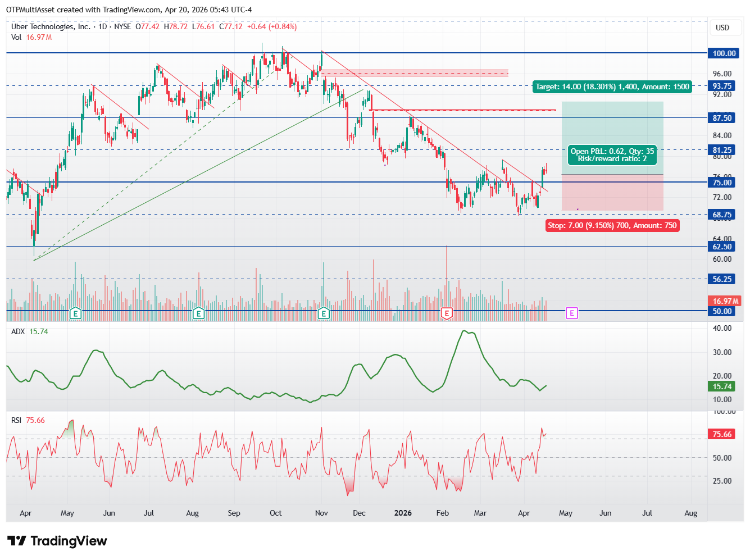Image resolution: width=750 pixels, height=560 pixels.
Task: Select the upper red supply zone rectangle near 96
Action: pos(415,72)
